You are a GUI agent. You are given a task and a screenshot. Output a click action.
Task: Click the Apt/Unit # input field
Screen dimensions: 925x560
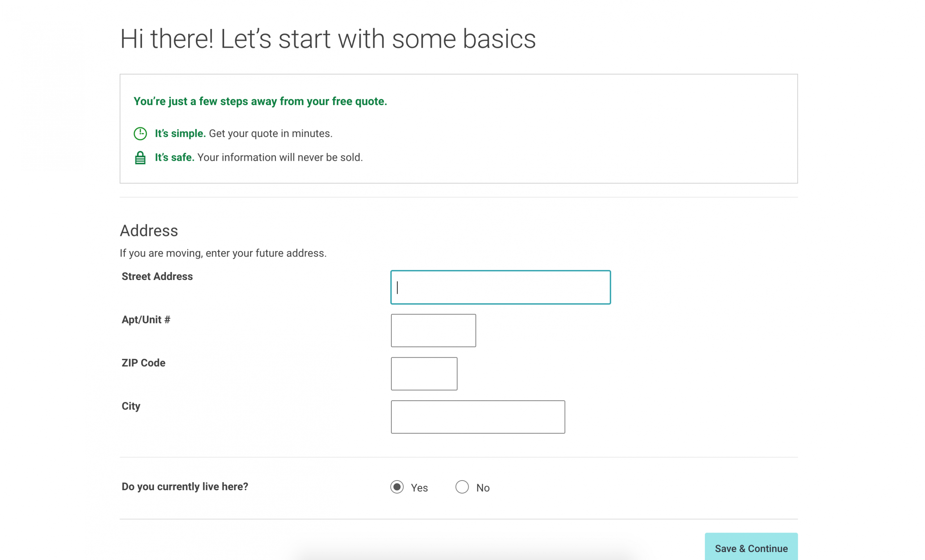[434, 331]
